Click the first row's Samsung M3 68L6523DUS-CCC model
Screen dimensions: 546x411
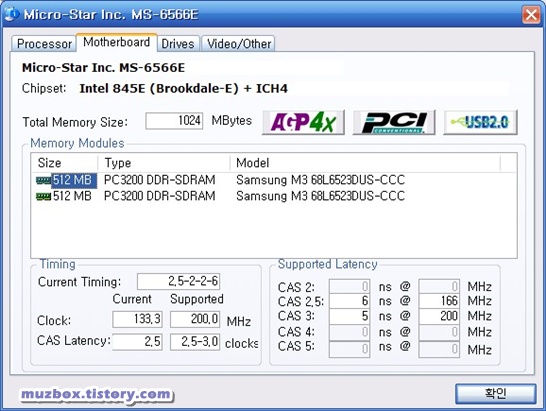click(x=320, y=180)
